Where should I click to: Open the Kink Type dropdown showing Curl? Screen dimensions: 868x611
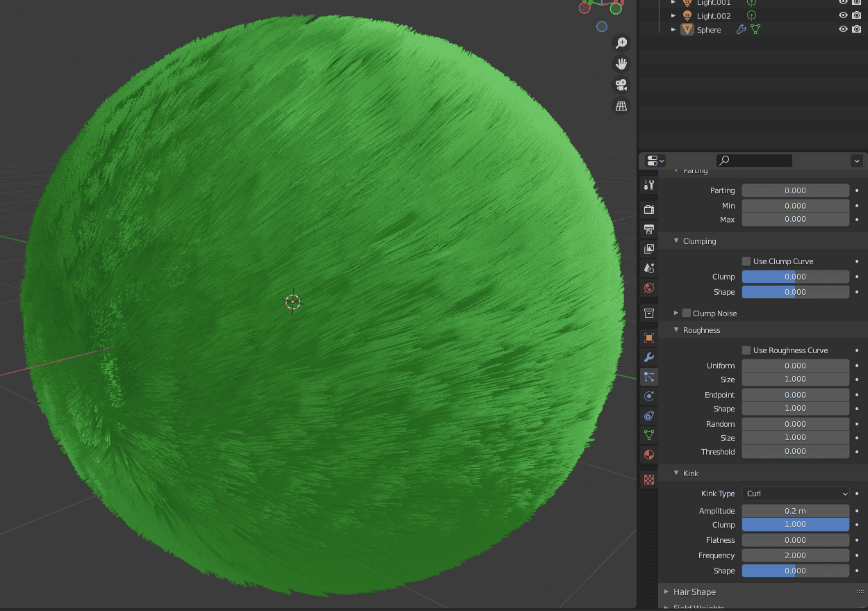pos(795,494)
